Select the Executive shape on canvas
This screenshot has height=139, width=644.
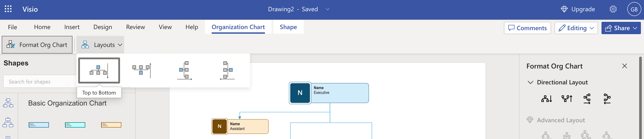329,93
